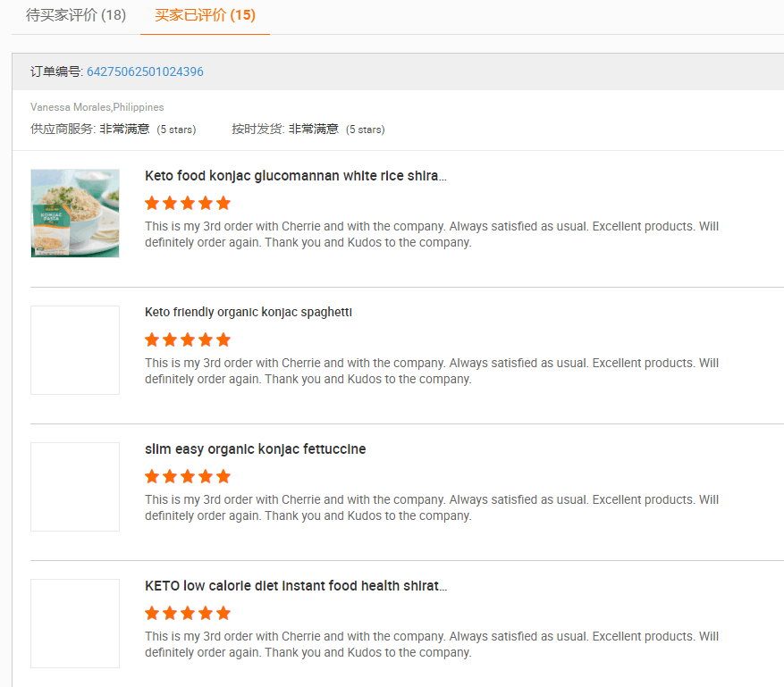Viewport: 784px width, 687px height.
Task: Open Keto food konjac glucomannan white rice title
Action: [295, 176]
